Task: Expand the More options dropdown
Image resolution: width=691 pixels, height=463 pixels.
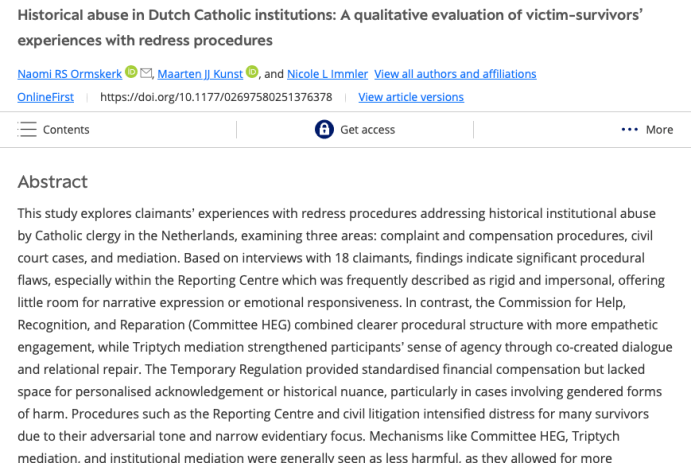Action: [x=659, y=130]
